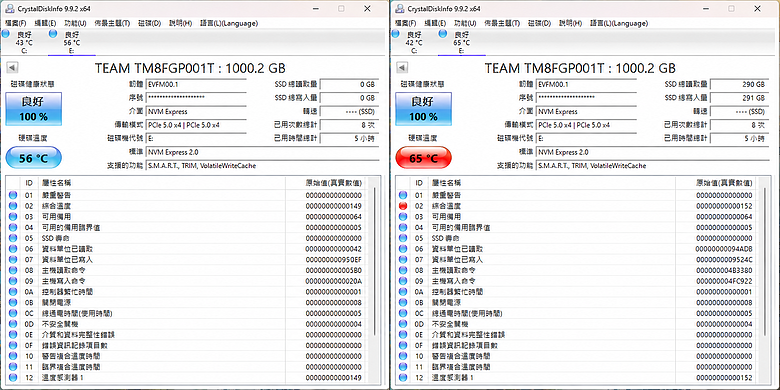Image resolution: width=780 pixels, height=390 pixels.
Task: Click raw value 000000000020A
Action: click(333, 281)
